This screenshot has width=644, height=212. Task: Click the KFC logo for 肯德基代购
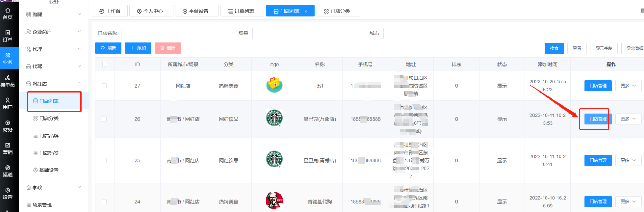[x=274, y=201]
